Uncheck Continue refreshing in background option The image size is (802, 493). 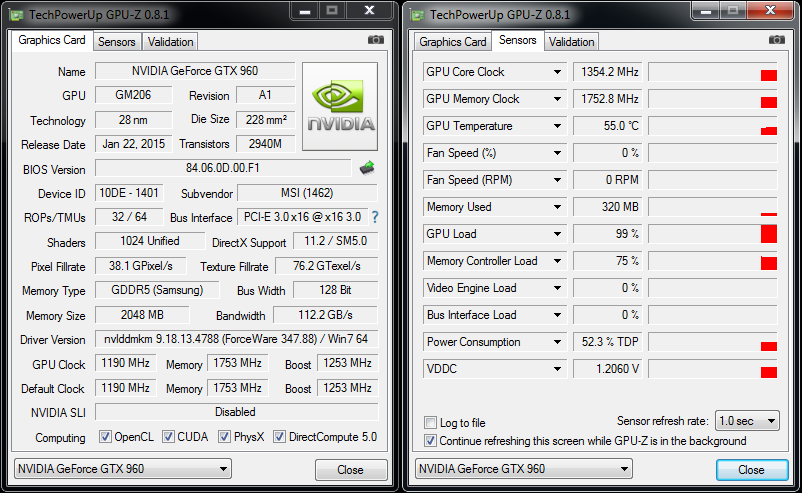pos(431,440)
